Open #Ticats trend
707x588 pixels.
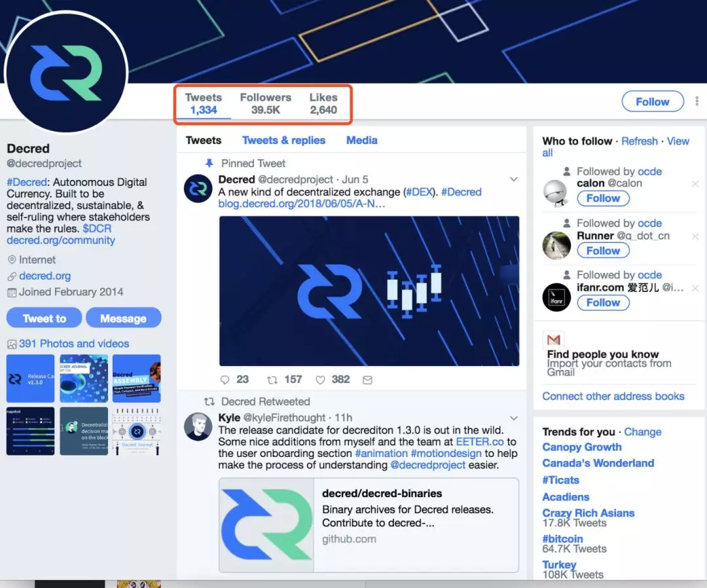coord(560,480)
